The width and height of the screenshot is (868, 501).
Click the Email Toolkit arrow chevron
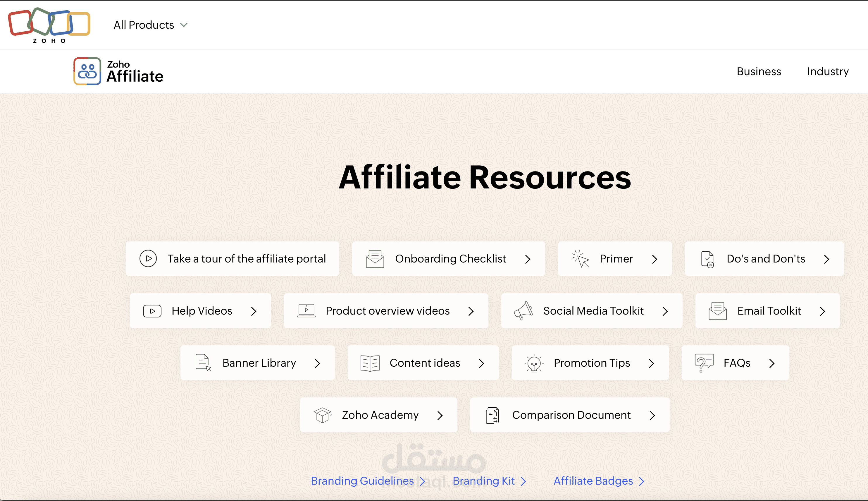pos(823,311)
